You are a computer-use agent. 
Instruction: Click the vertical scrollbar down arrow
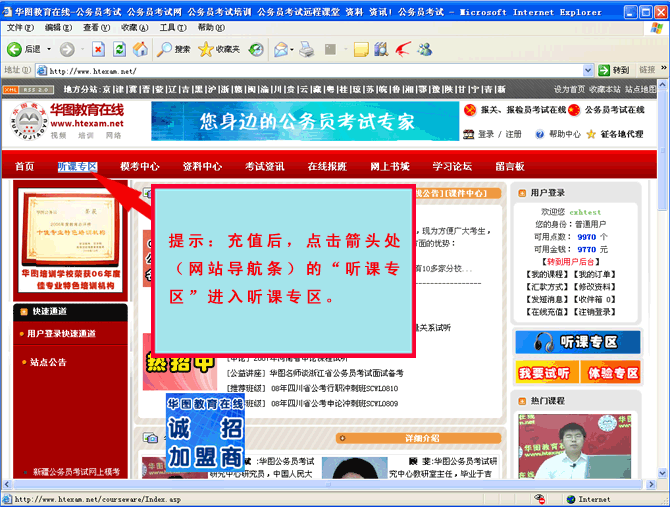pyautogui.click(x=663, y=473)
